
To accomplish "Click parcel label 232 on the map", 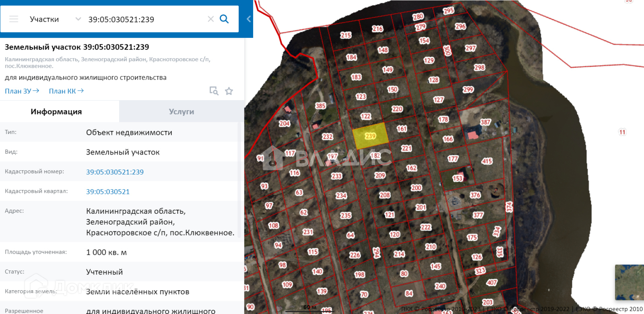I will coord(328,136).
